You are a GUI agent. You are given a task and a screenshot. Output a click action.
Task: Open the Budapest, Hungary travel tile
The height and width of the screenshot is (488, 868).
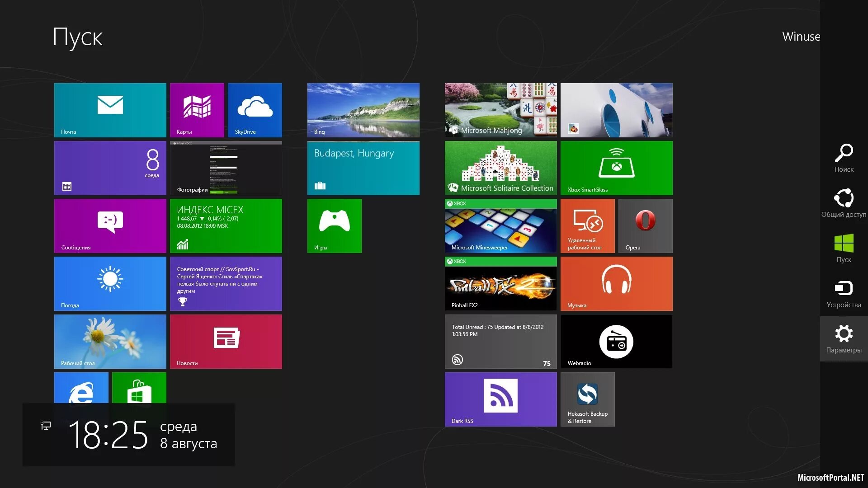pyautogui.click(x=363, y=168)
